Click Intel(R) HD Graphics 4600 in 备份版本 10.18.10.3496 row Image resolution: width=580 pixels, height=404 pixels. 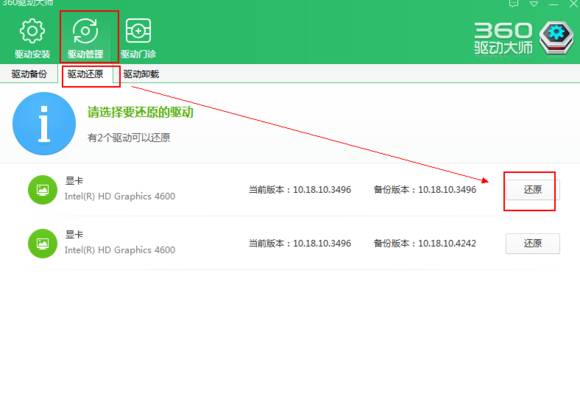[120, 196]
